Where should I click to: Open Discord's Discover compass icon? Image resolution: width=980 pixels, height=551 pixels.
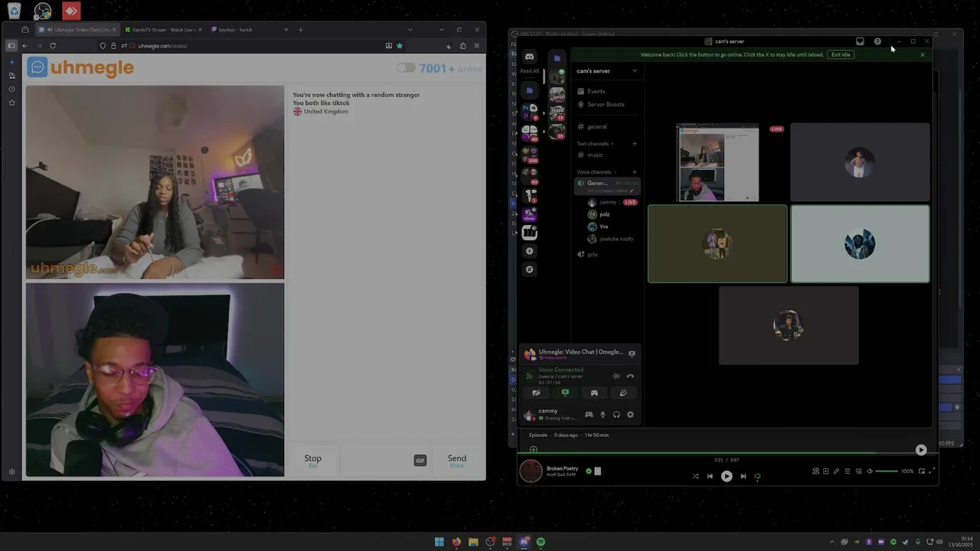[x=529, y=269]
